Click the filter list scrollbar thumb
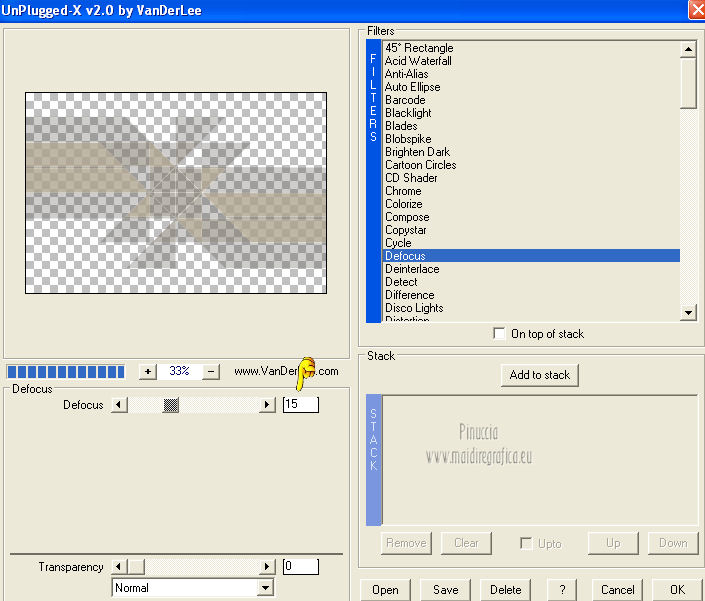This screenshot has width=705, height=601. point(688,83)
